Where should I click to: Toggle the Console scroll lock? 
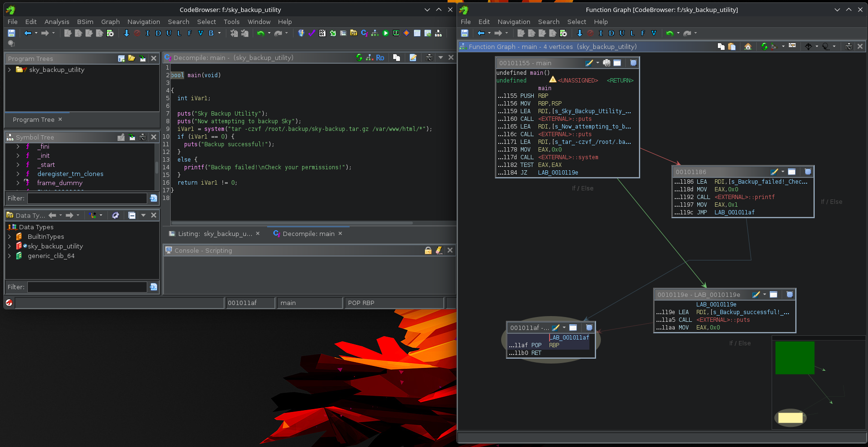(428, 250)
